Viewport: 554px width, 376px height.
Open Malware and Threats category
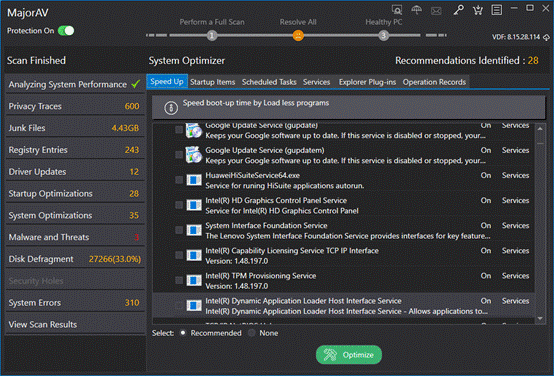click(x=75, y=237)
